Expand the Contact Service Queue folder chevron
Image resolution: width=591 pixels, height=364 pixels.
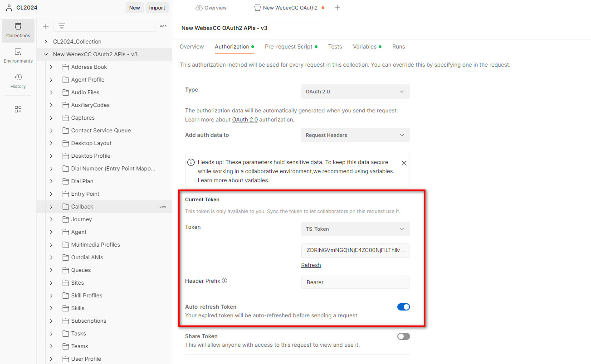(51, 131)
